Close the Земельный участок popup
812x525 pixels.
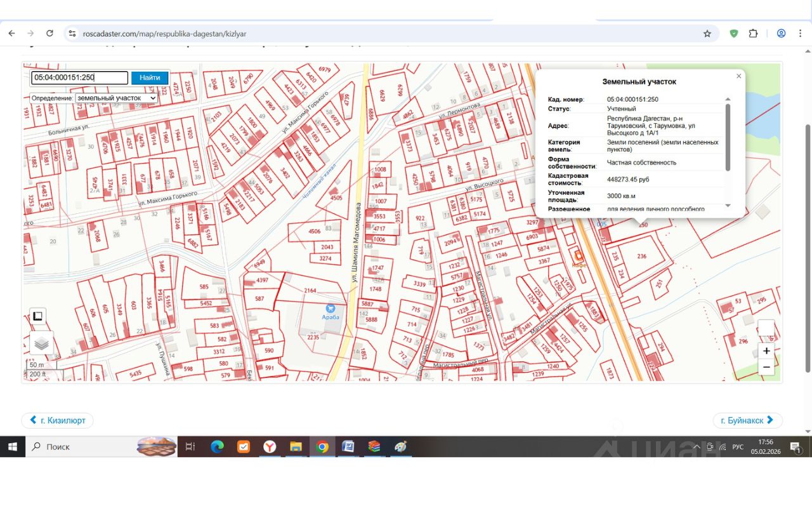(x=738, y=76)
